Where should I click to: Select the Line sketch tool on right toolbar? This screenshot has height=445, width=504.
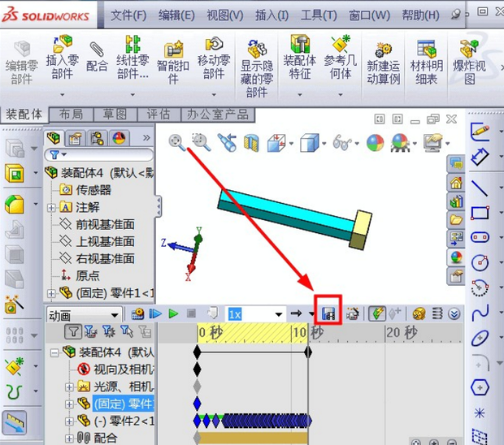480,188
